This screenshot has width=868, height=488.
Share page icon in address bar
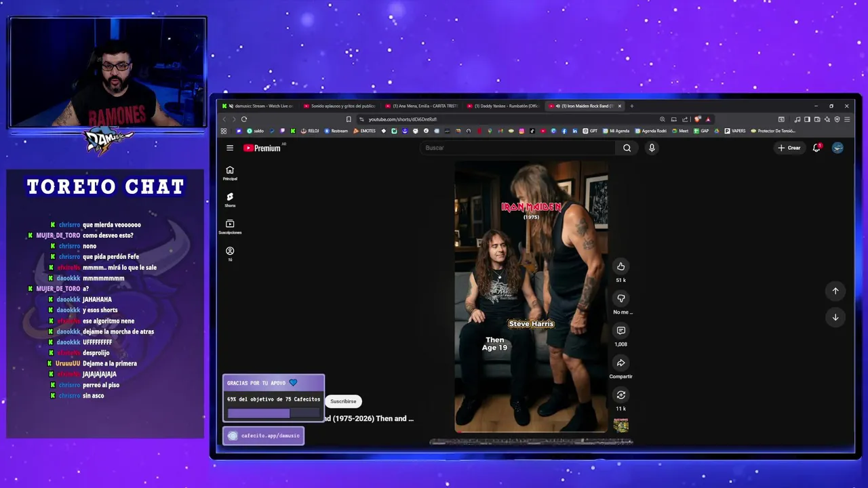[685, 119]
